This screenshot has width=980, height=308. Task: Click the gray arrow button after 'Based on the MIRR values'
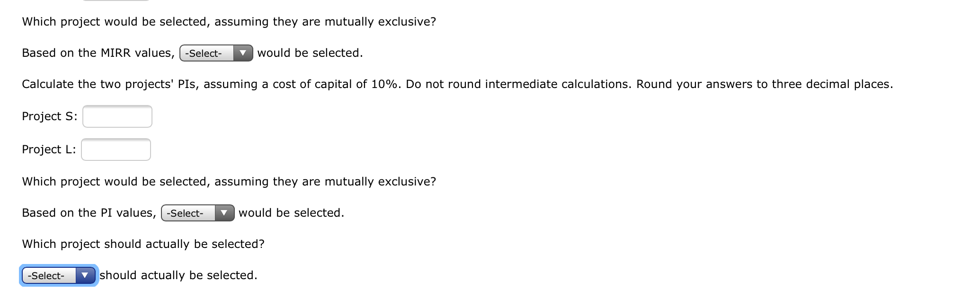click(x=243, y=53)
